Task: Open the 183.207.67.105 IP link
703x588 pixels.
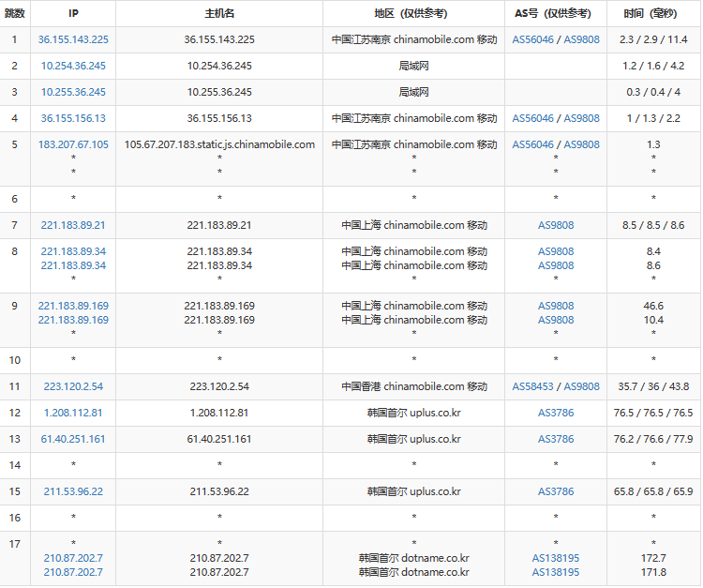Action: tap(73, 144)
